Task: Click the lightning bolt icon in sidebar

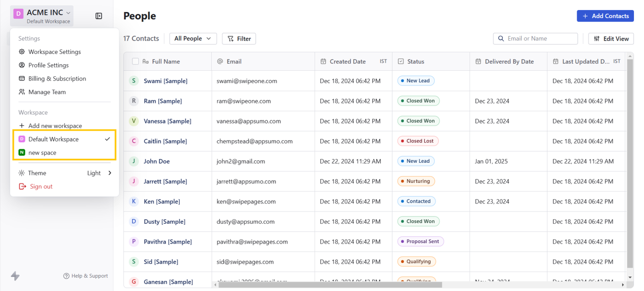Action: click(x=15, y=276)
